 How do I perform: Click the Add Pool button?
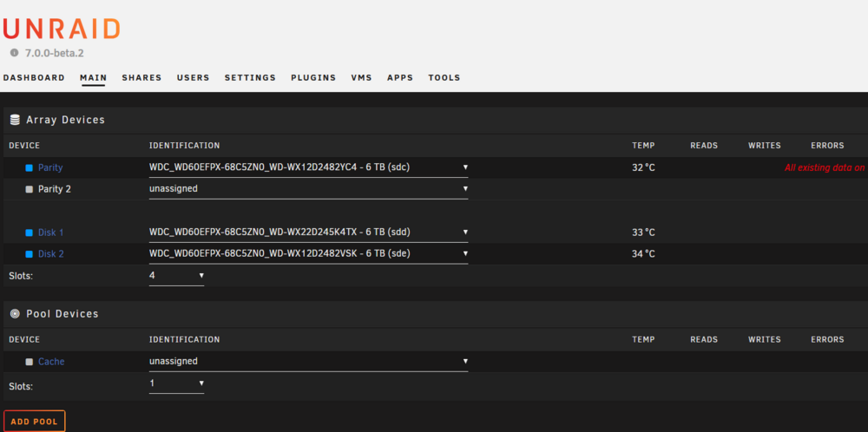click(x=35, y=422)
